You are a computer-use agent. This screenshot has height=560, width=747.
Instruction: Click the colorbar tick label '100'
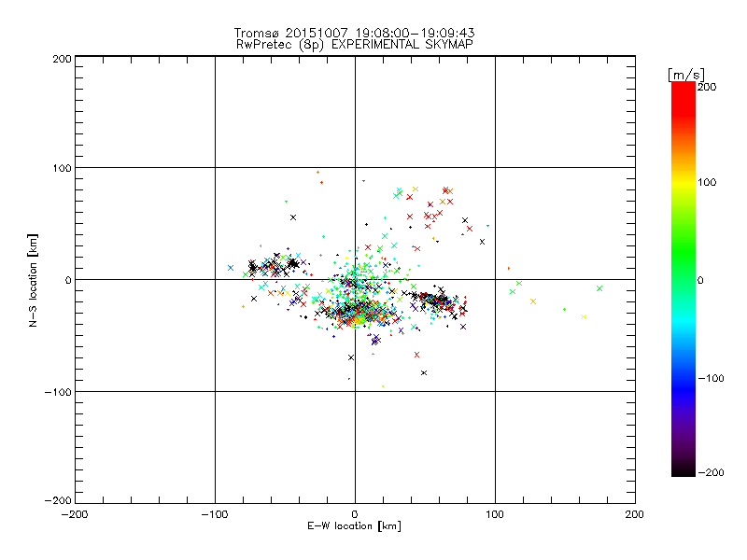pyautogui.click(x=707, y=182)
